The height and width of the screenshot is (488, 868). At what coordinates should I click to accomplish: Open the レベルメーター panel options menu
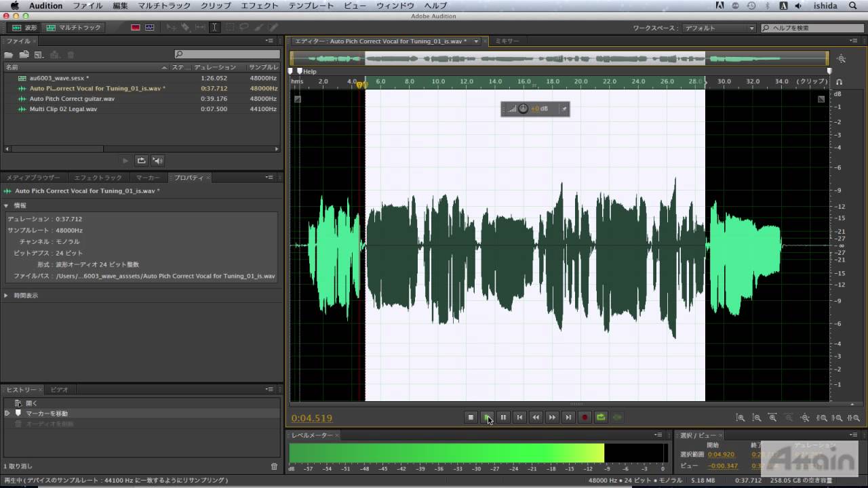coord(658,434)
